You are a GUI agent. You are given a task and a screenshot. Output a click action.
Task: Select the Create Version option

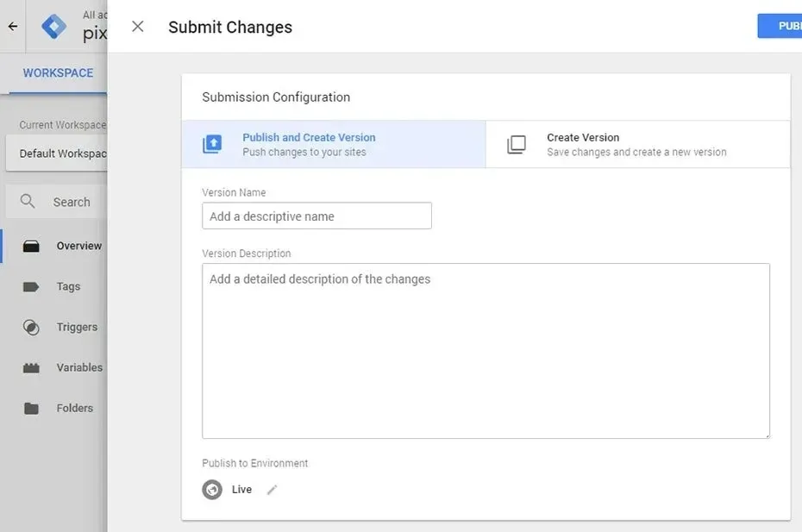click(638, 144)
